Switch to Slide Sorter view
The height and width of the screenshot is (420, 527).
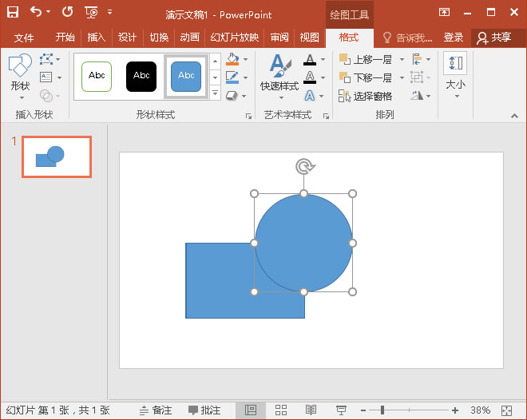[281, 410]
